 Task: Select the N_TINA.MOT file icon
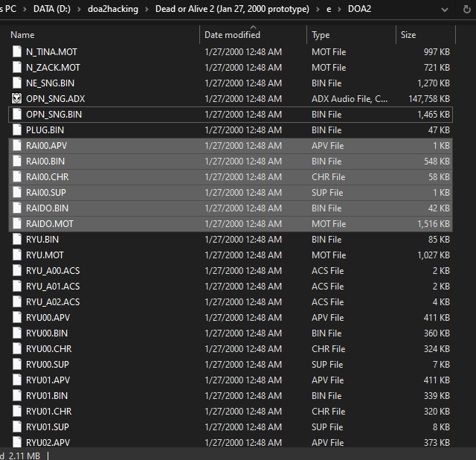point(17,52)
